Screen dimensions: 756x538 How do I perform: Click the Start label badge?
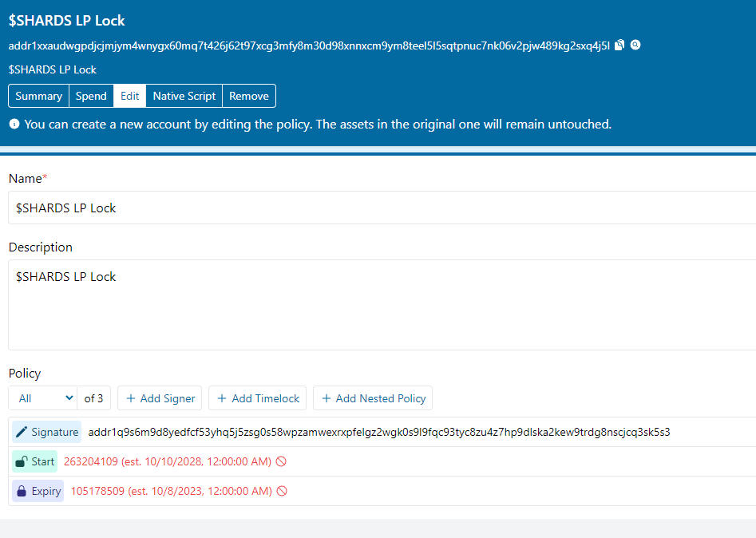pyautogui.click(x=34, y=462)
